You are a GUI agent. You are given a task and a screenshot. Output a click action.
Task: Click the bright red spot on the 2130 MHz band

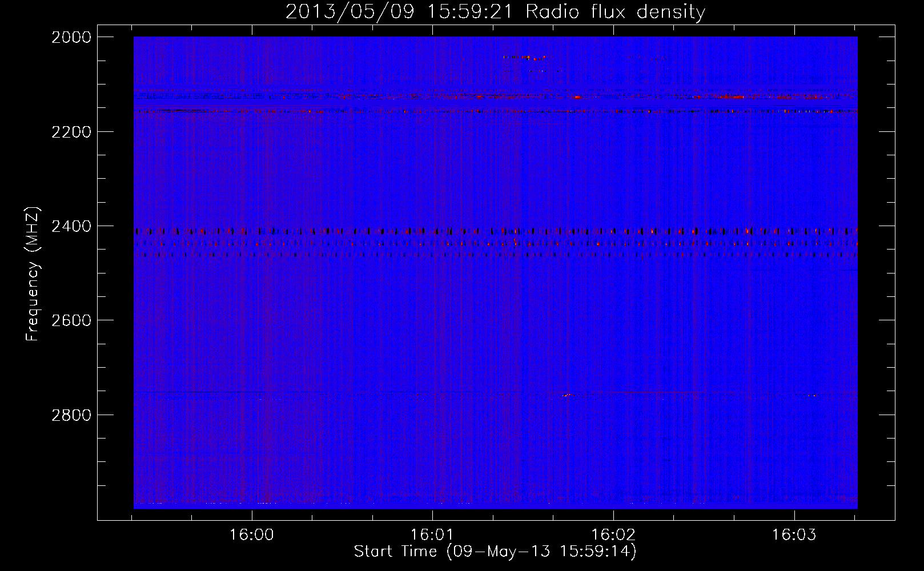coord(577,98)
